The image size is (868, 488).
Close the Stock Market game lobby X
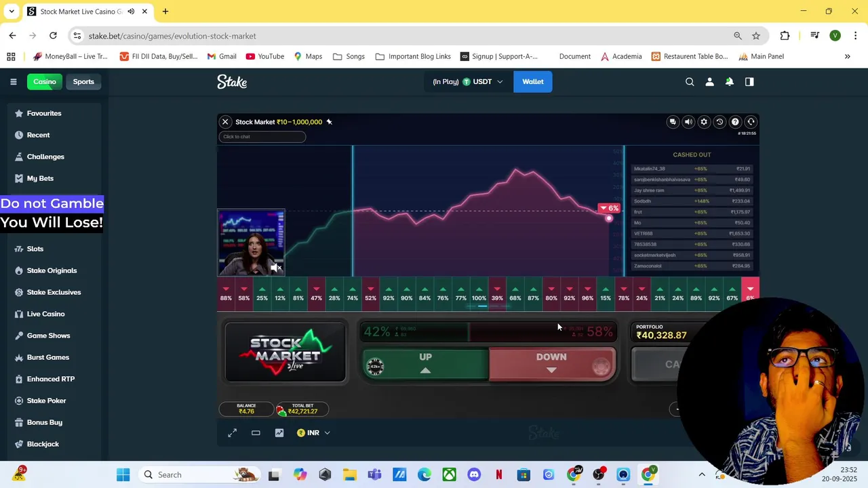click(x=225, y=122)
